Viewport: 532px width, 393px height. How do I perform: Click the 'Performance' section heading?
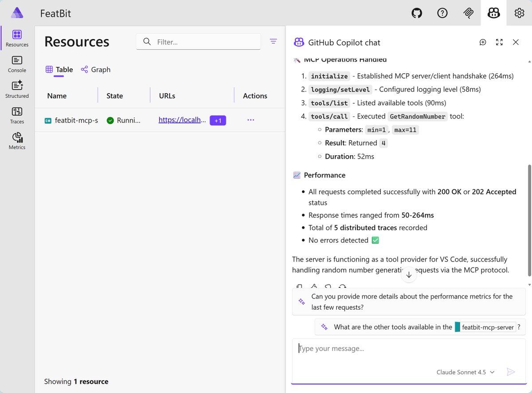(x=325, y=175)
